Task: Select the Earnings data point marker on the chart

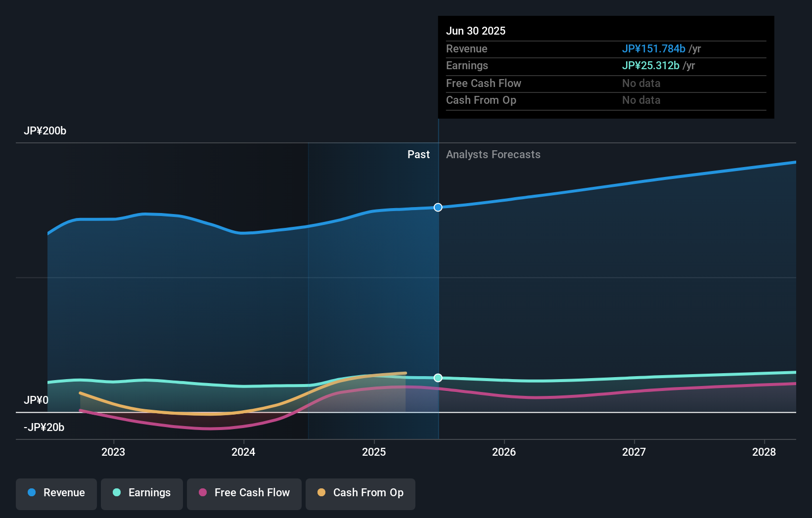Action: tap(438, 378)
